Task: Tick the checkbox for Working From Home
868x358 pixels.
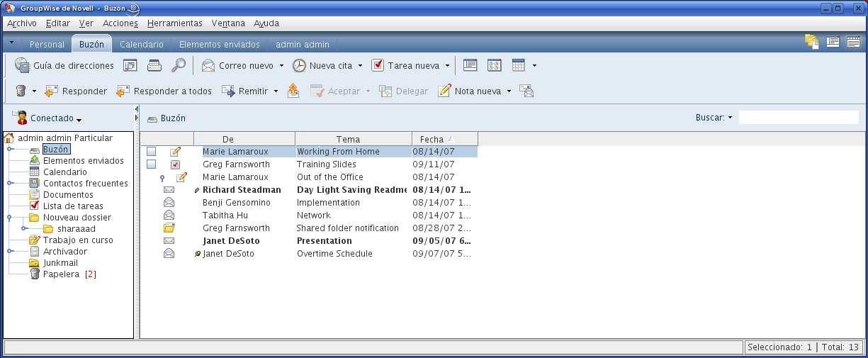Action: point(152,152)
